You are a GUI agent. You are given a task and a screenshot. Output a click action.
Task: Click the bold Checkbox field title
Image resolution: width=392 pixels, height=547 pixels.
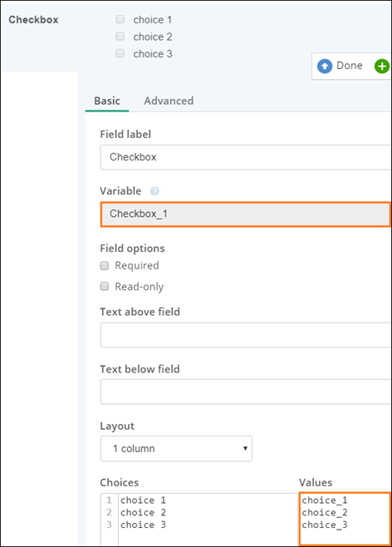point(33,20)
